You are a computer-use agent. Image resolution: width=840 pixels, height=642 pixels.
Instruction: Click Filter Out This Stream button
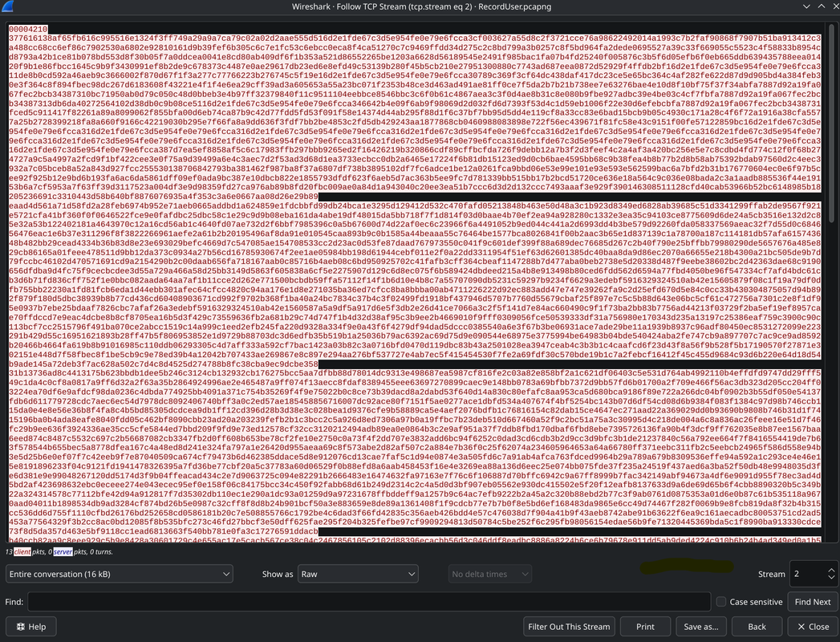tap(569, 627)
